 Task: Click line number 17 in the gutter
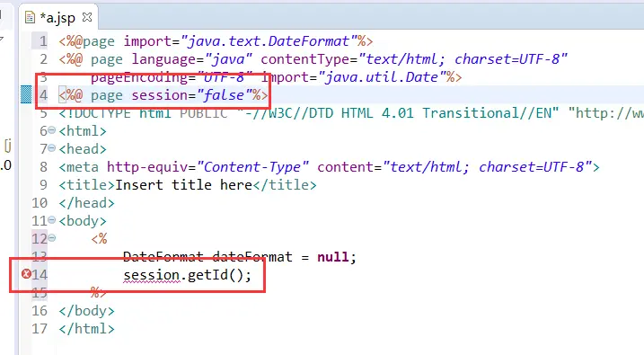point(40,329)
